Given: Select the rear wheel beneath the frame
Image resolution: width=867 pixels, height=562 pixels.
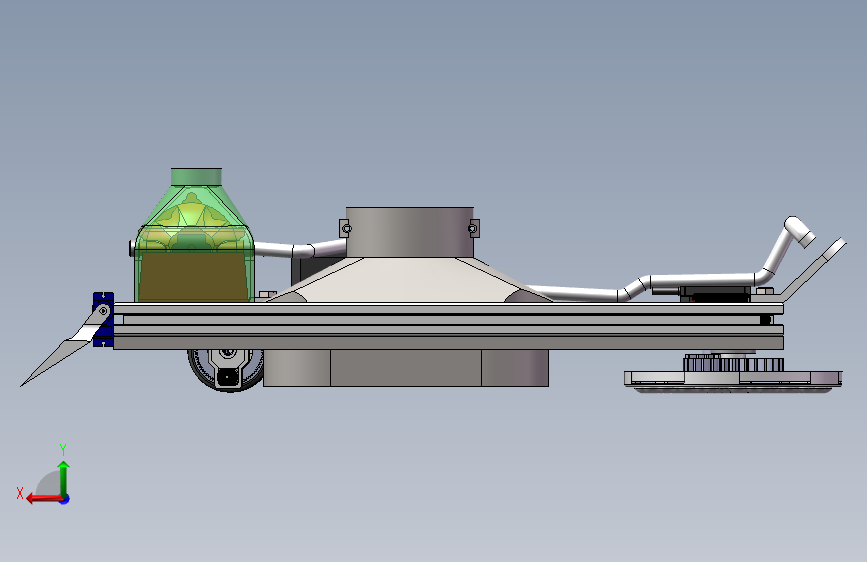Looking at the screenshot, I should coord(226,370).
